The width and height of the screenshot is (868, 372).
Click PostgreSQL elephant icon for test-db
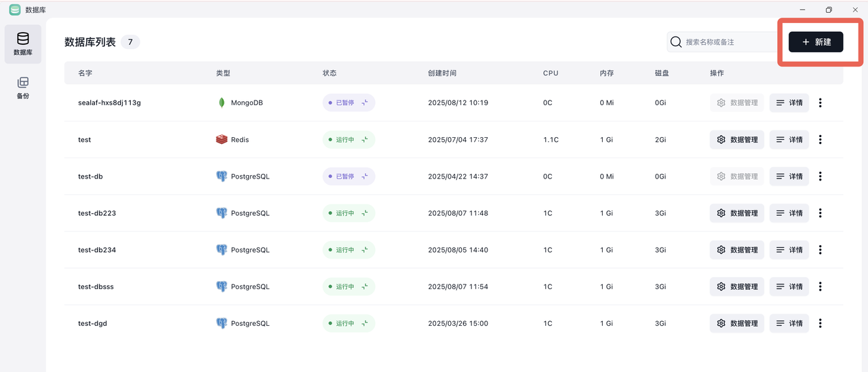pyautogui.click(x=222, y=176)
